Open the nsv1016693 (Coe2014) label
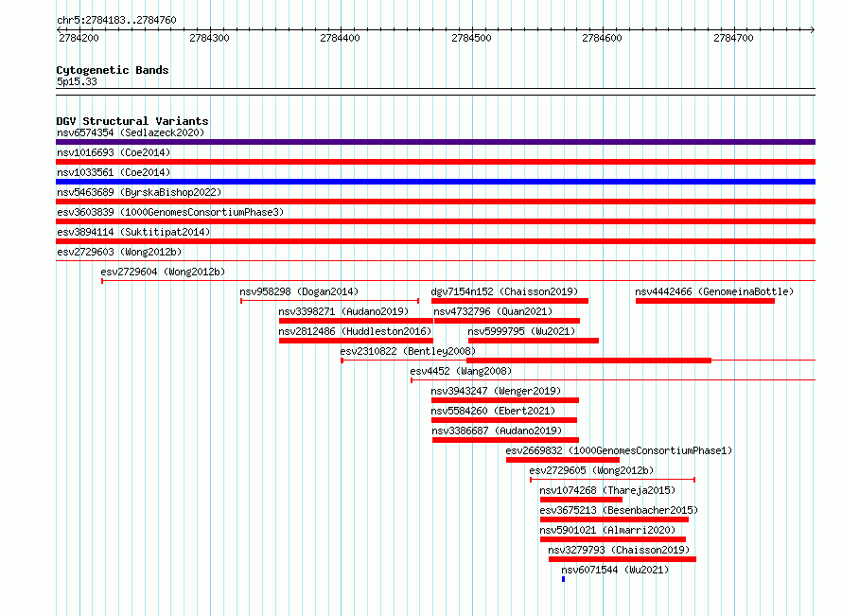Image resolution: width=842 pixels, height=616 pixels. click(114, 152)
